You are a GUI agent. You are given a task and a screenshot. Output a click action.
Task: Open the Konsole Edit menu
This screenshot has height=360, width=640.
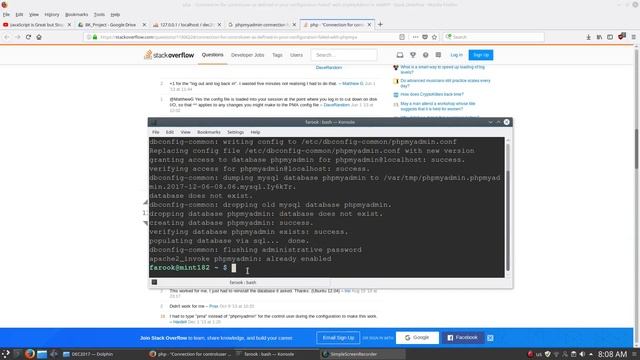click(x=170, y=132)
